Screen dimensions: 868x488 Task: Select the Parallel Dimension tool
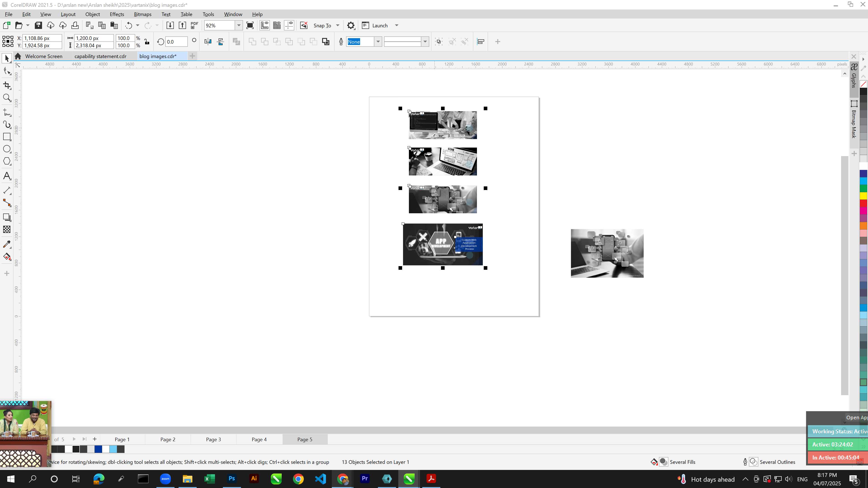(x=7, y=190)
